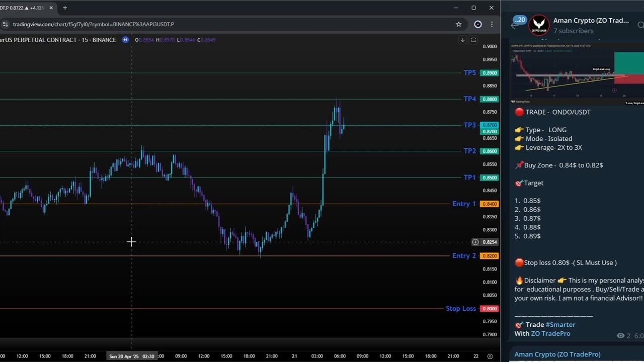
Task: Click the blue rewind indicator beside chart title
Action: 125,40
